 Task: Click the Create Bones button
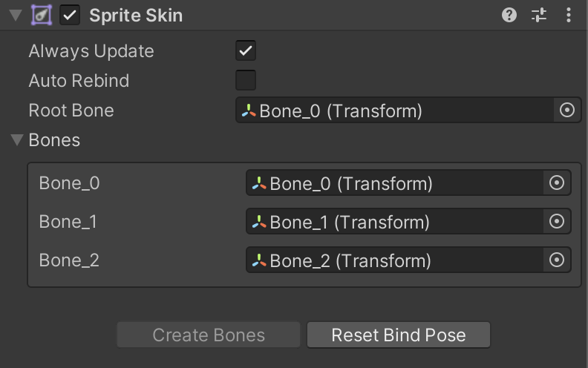pyautogui.click(x=209, y=335)
